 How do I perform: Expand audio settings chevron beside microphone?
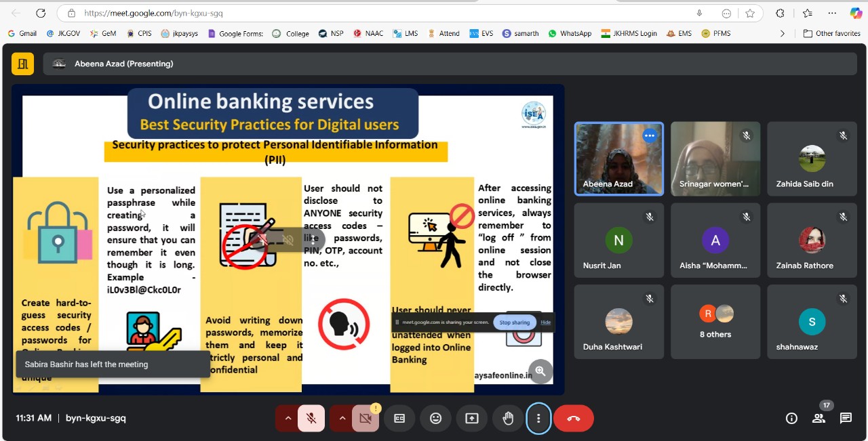288,419
